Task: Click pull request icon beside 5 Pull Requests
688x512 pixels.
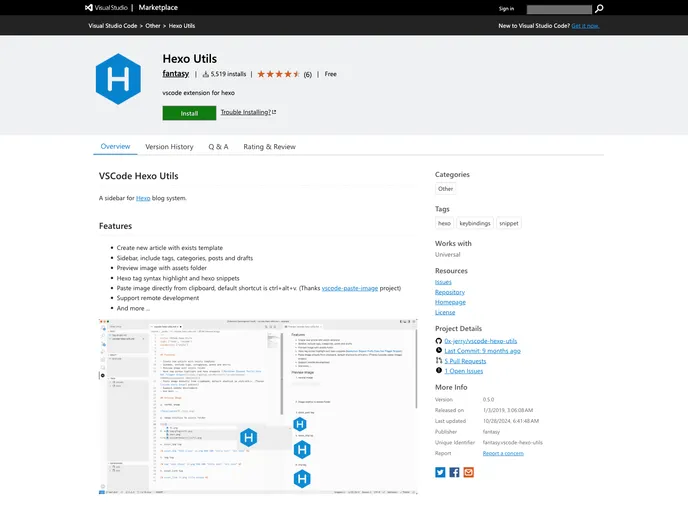Action: [438, 360]
